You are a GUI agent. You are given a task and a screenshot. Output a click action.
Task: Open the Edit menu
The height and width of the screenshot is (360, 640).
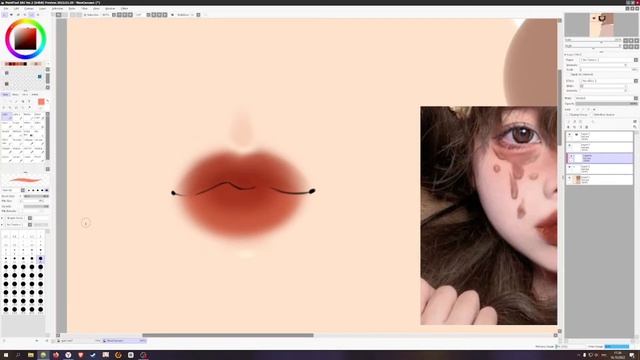pos(16,8)
